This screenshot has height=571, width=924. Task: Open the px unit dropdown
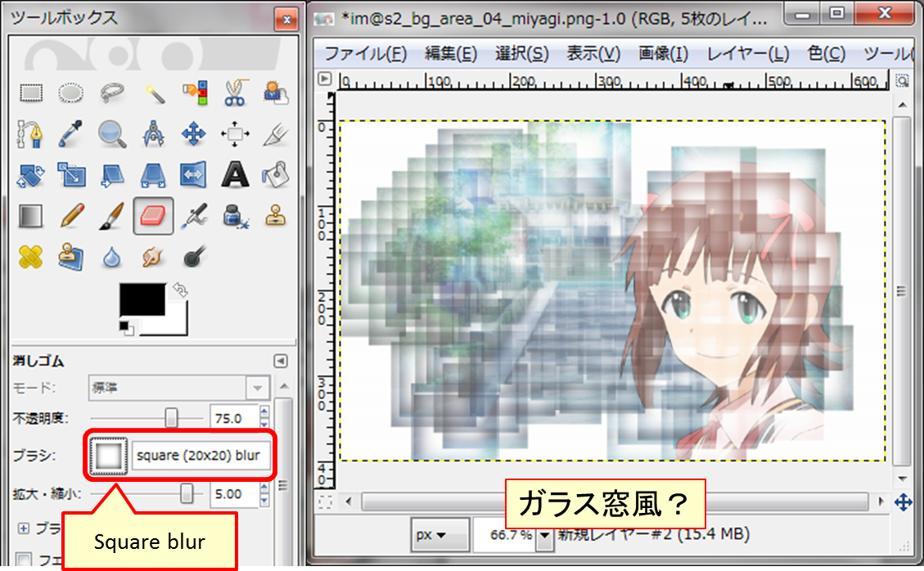click(x=440, y=535)
